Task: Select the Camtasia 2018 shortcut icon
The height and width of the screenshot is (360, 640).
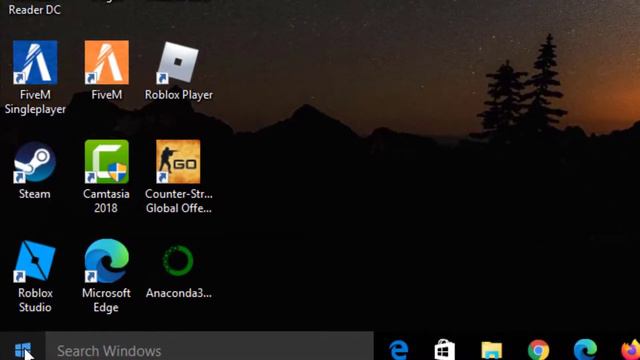Action: (x=107, y=162)
